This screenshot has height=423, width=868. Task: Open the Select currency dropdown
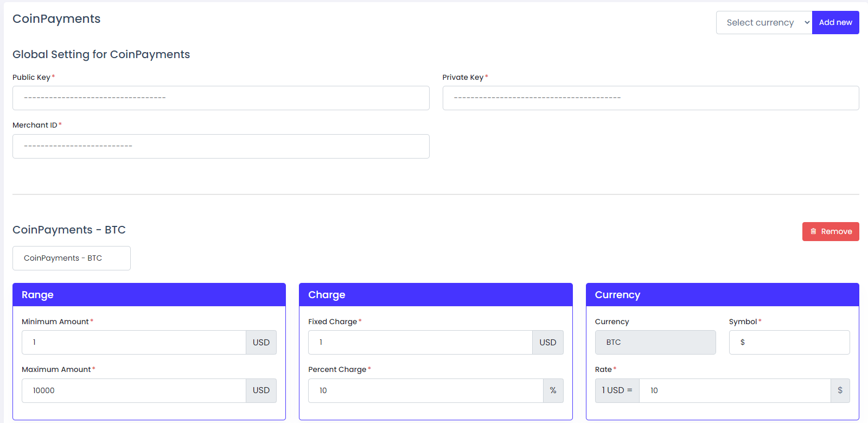click(x=764, y=22)
